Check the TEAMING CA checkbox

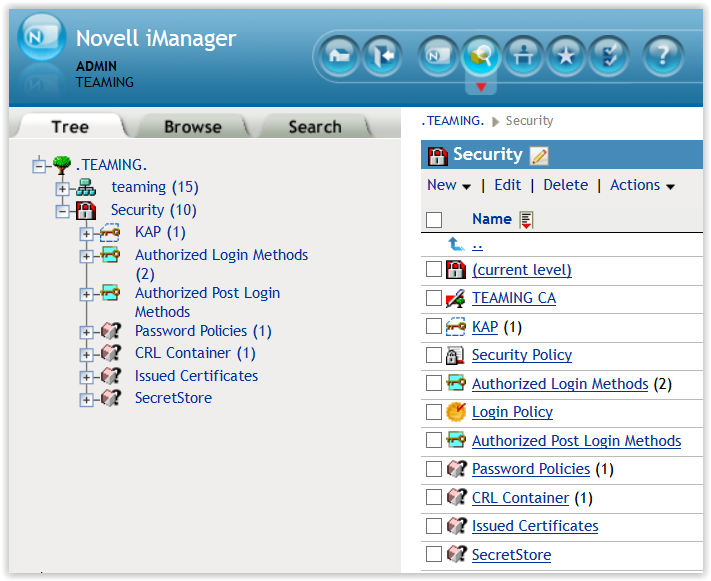[x=433, y=298]
